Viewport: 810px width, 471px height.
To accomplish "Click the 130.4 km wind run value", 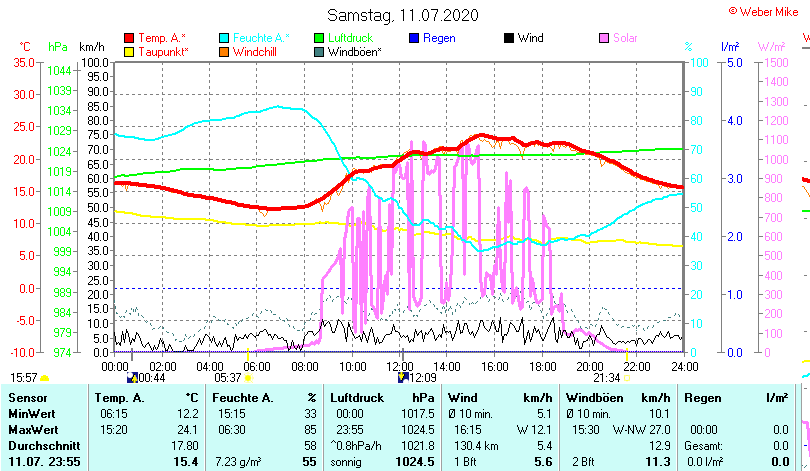I will pyautogui.click(x=476, y=446).
